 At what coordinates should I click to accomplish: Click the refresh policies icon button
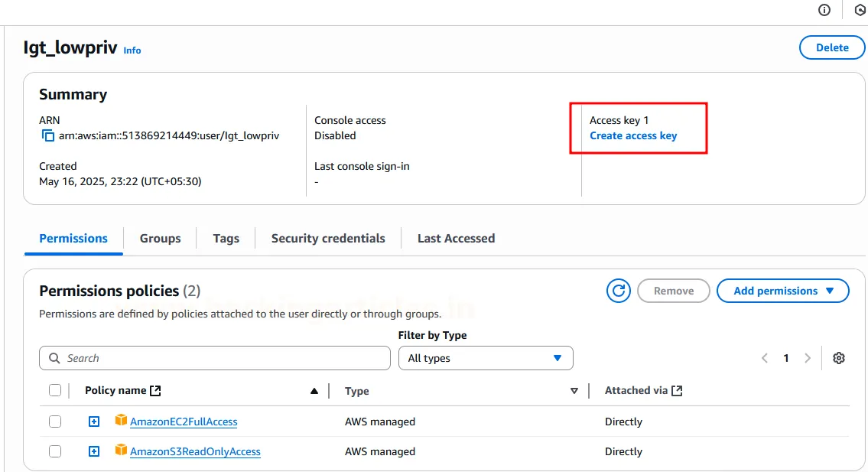619,291
